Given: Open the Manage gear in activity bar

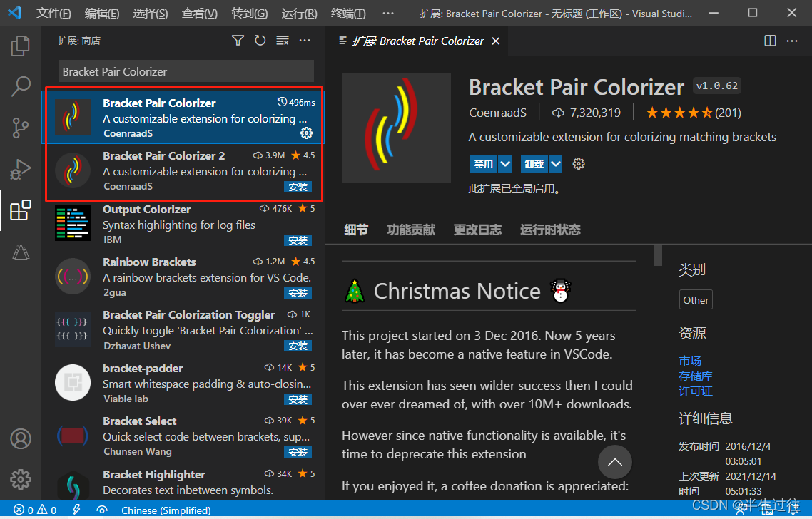Looking at the screenshot, I should pos(21,480).
